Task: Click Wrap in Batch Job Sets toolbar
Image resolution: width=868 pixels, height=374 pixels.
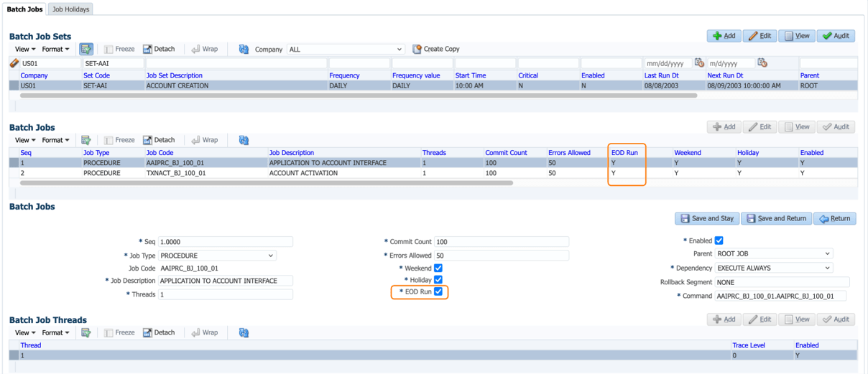Action: click(x=204, y=49)
